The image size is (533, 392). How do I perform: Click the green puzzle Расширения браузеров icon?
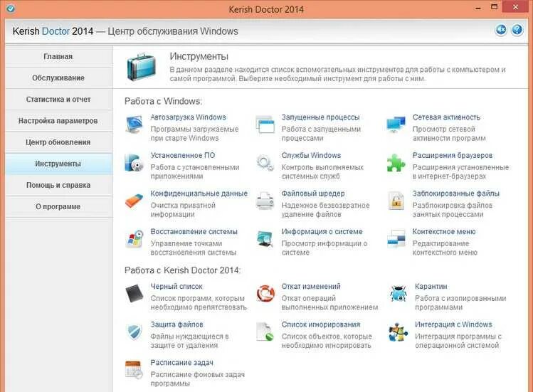tap(396, 163)
